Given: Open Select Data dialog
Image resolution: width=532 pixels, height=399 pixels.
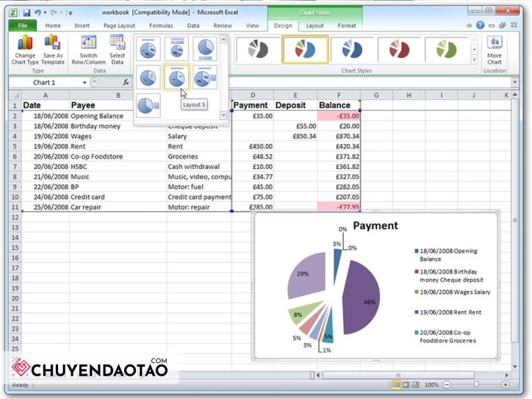Looking at the screenshot, I should [118, 50].
